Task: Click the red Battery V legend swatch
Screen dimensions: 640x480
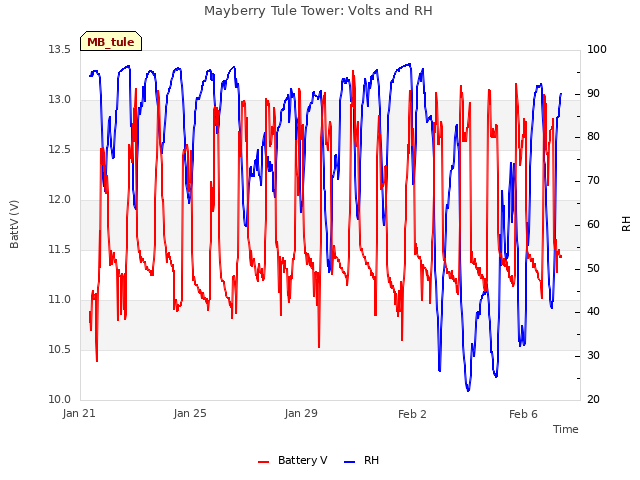Action: 264,462
